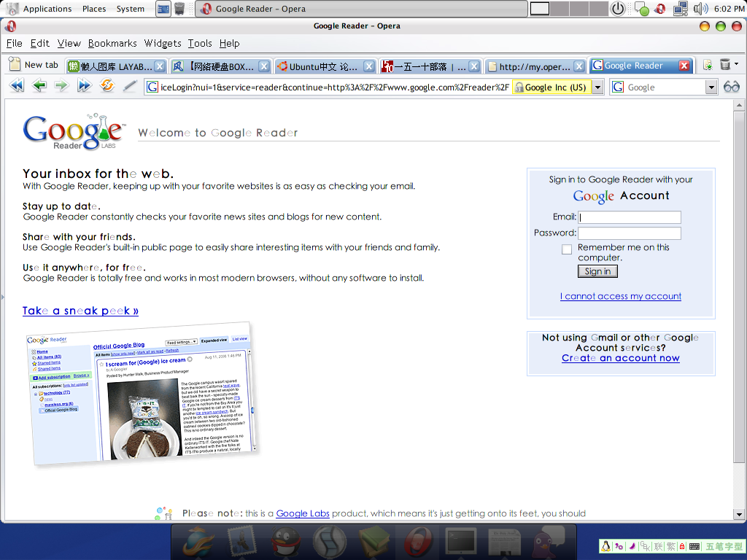747x560 pixels.
Task: Click the page favicon in the address bar
Action: click(x=152, y=87)
